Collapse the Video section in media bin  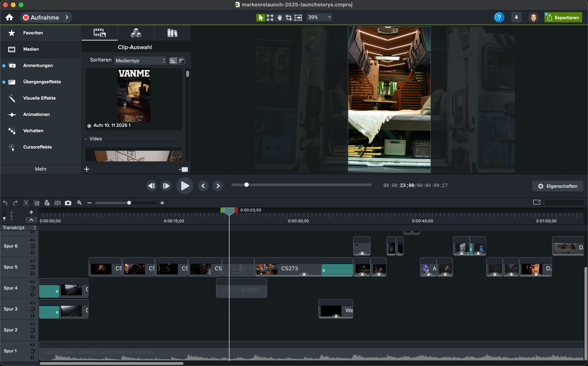[86, 139]
